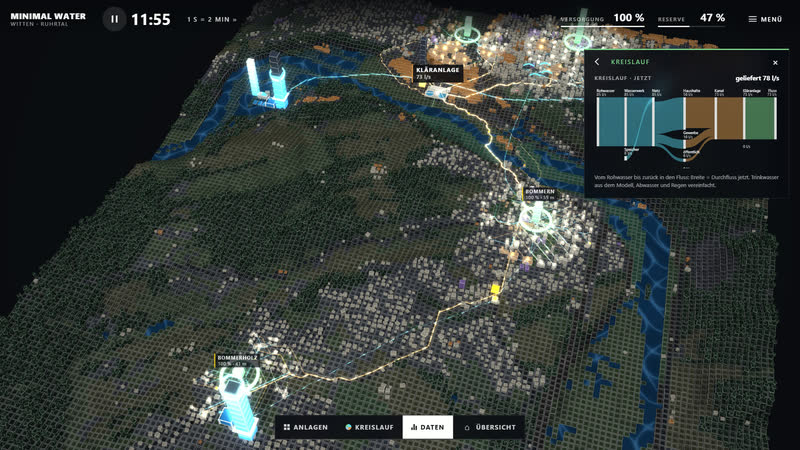Image resolution: width=800 pixels, height=450 pixels.
Task: Click the Reserve 47 % indicator
Action: click(691, 19)
